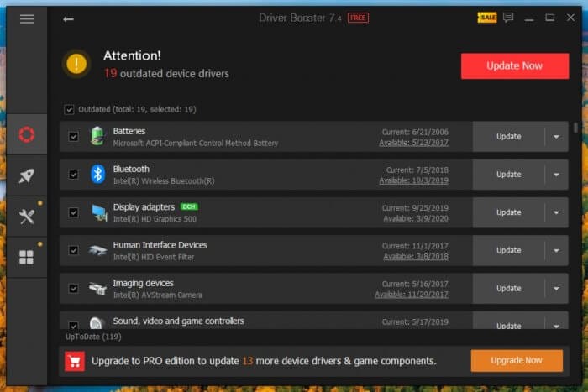588x392 pixels.
Task: Open Bluetooth available date 10/3/2019 link
Action: tap(413, 180)
